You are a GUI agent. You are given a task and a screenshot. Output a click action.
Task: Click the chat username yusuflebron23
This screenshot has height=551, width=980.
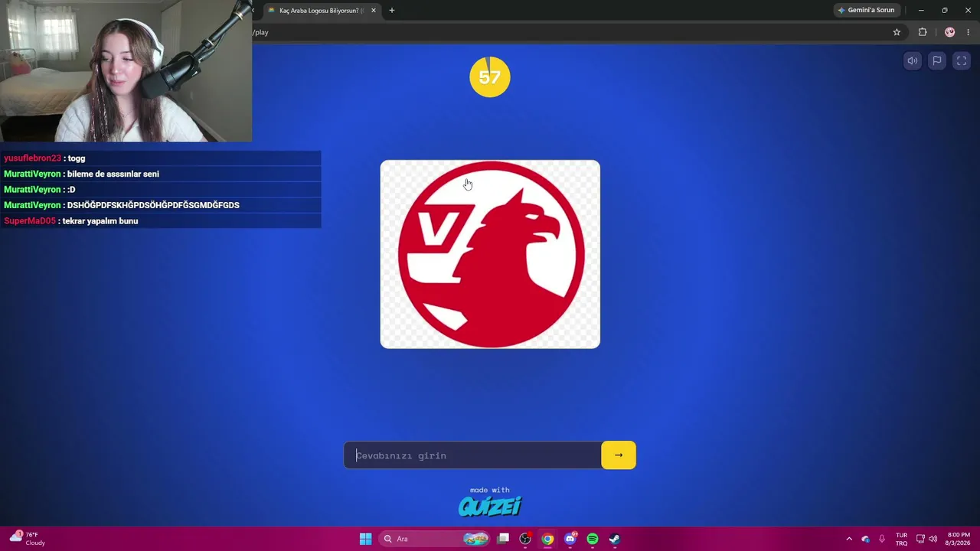[32, 158]
